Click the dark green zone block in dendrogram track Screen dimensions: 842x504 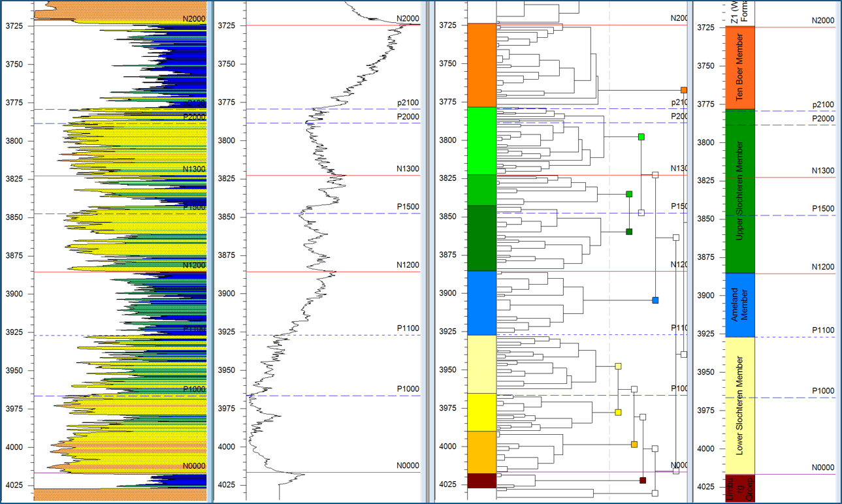point(482,238)
